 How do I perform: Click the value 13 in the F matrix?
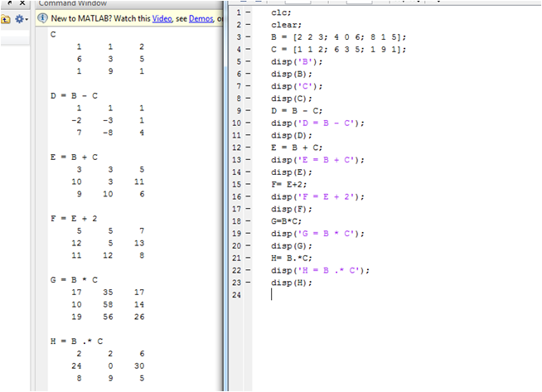coord(139,244)
